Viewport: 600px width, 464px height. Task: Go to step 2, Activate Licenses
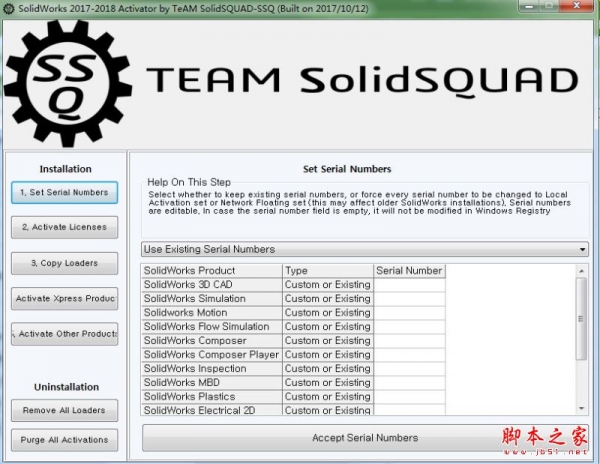coord(64,227)
